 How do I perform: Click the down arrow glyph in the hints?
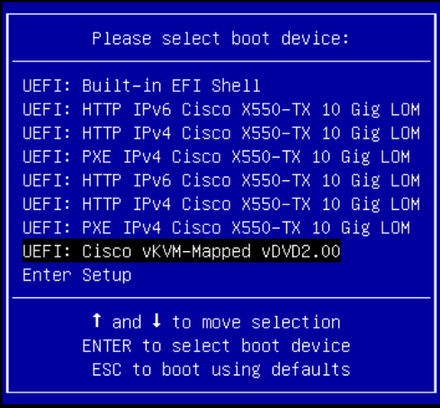click(x=157, y=321)
